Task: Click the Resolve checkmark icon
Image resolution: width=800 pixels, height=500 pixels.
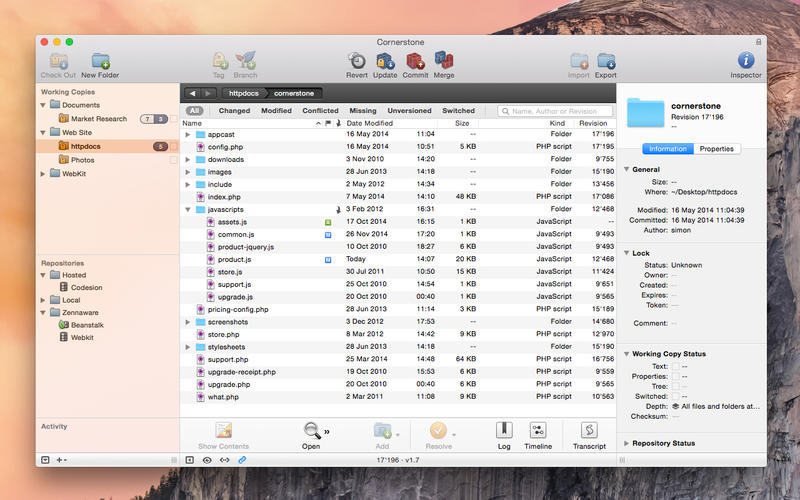Action: pos(438,431)
